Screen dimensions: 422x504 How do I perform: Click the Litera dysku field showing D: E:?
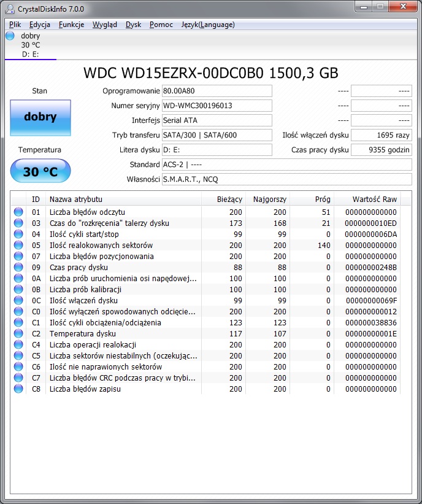(x=217, y=150)
